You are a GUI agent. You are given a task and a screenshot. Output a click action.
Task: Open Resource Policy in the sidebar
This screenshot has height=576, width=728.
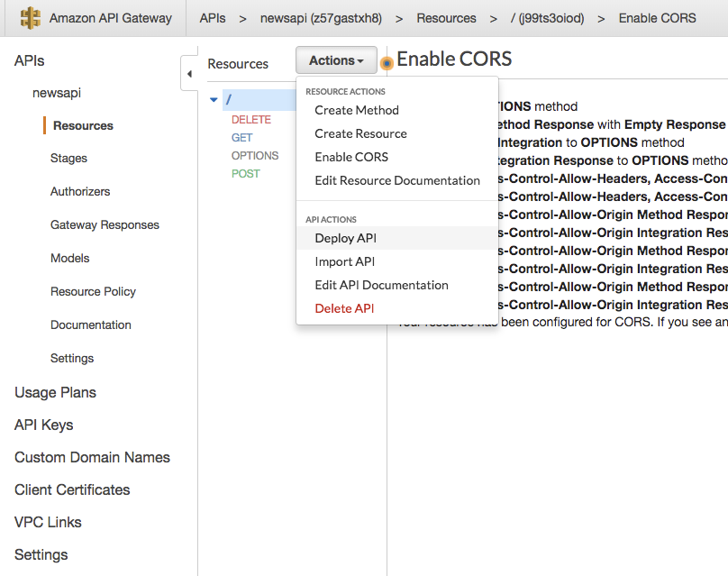[x=94, y=291]
